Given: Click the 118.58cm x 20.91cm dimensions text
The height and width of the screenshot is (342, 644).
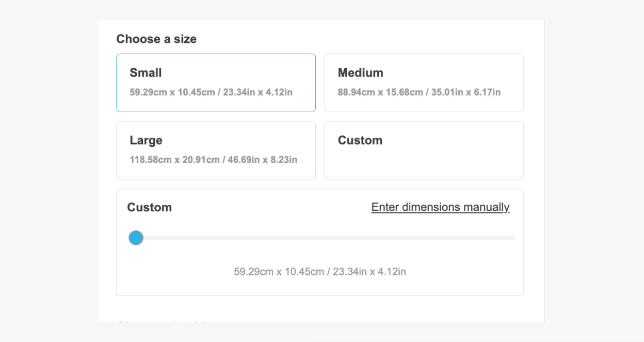Looking at the screenshot, I should pos(213,160).
